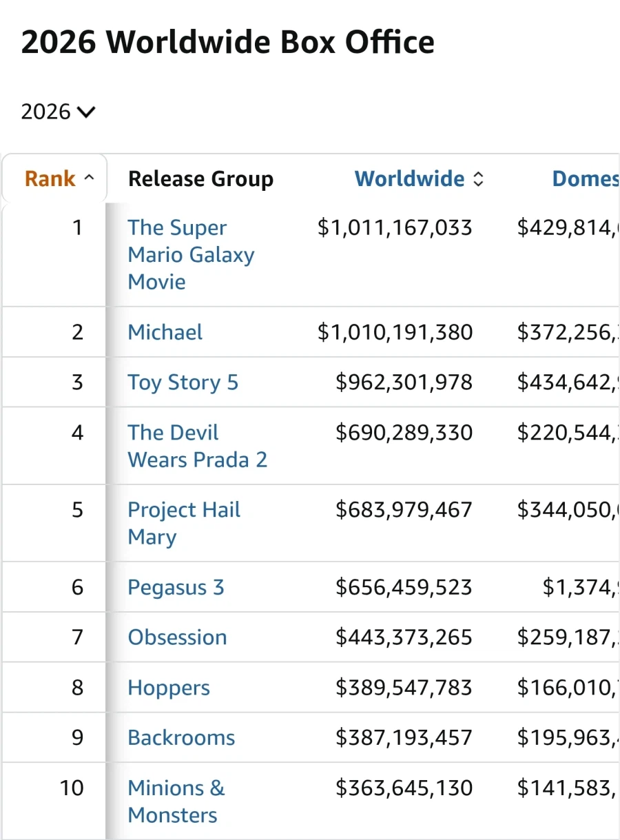Click the Rank sort arrow icon
The image size is (620, 840).
click(x=89, y=178)
